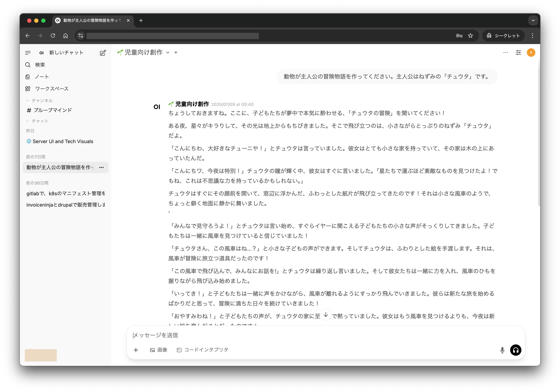
Task: Start voice call with the headphone button
Action: tap(516, 350)
